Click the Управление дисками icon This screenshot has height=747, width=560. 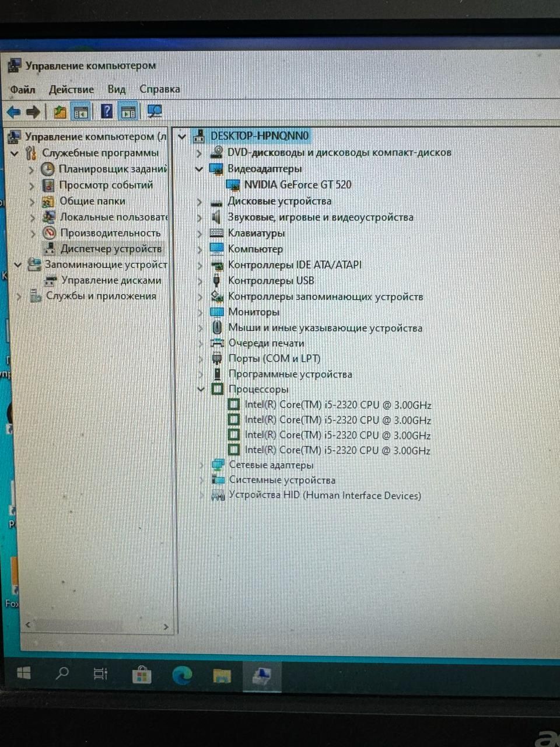click(x=51, y=281)
